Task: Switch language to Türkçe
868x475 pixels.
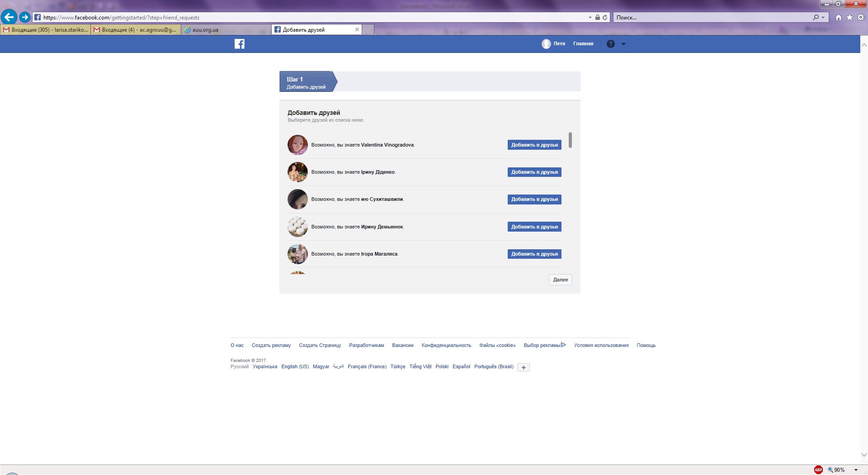Action: [398, 366]
